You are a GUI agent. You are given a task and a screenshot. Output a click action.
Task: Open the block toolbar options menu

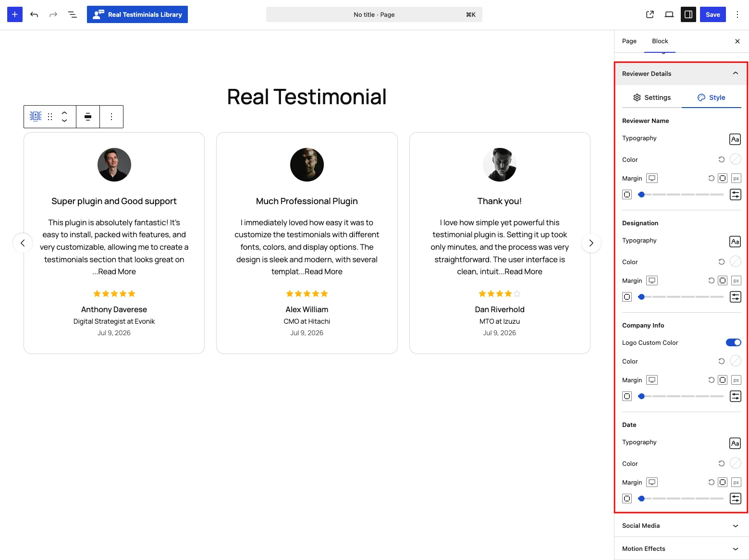111,117
